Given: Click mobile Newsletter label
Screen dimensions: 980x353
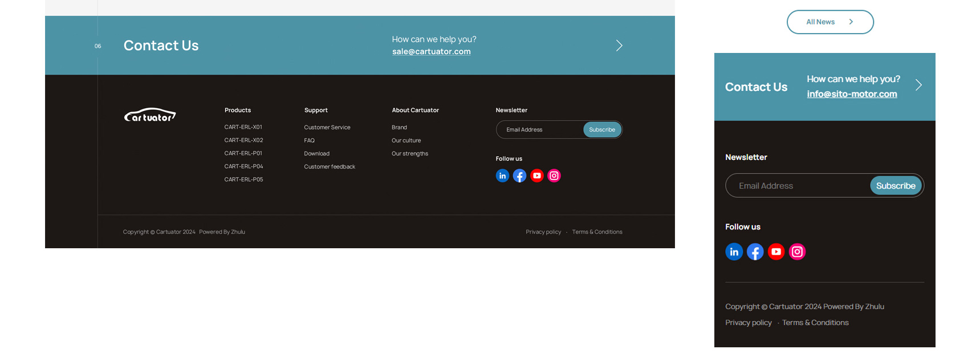Looking at the screenshot, I should point(746,157).
